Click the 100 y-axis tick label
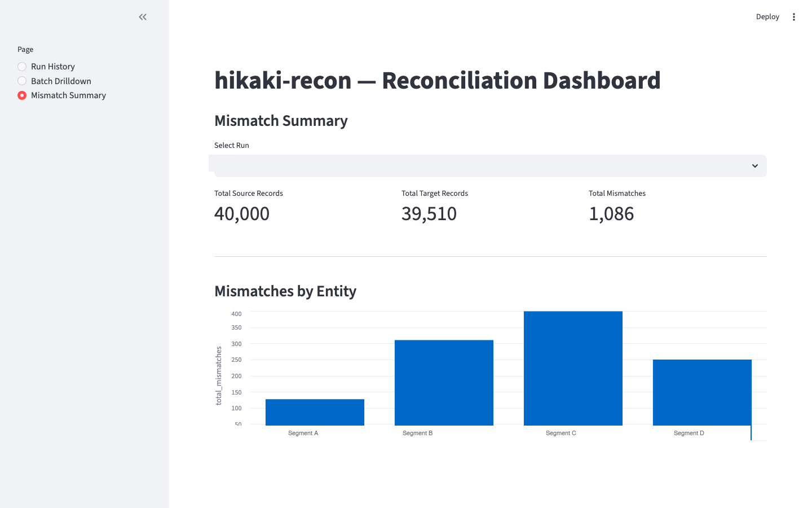The width and height of the screenshot is (812, 508). pos(236,408)
